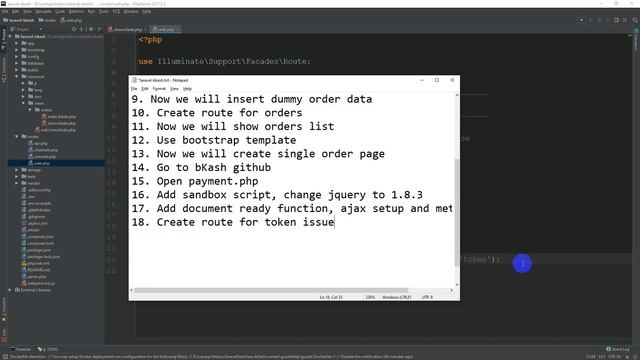
Task: Select server.php file icon in tree
Action: [x=24, y=276]
